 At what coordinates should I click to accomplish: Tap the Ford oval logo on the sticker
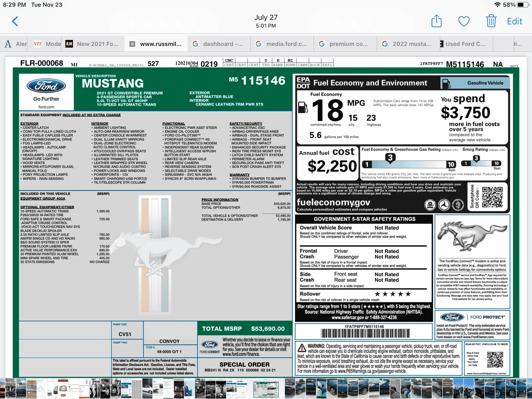(x=46, y=86)
